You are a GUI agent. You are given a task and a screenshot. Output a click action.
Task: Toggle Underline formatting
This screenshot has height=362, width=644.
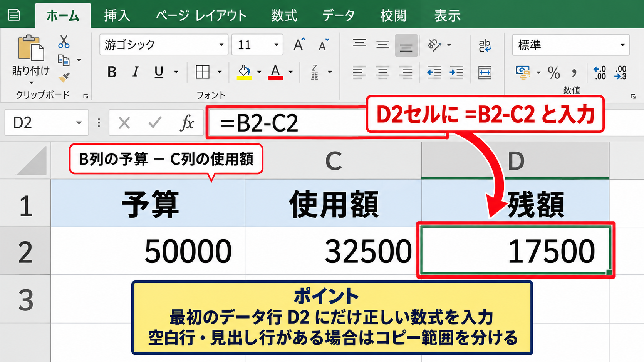tap(159, 72)
